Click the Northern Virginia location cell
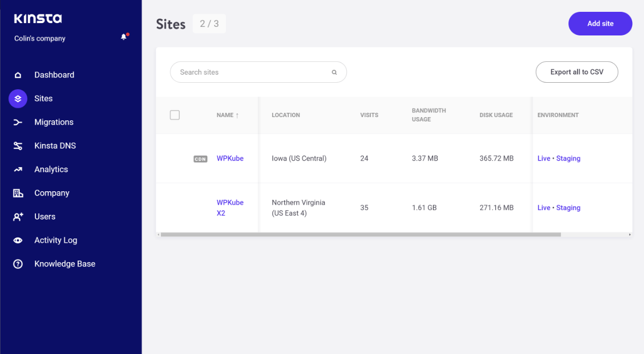The width and height of the screenshot is (644, 354). tap(298, 208)
